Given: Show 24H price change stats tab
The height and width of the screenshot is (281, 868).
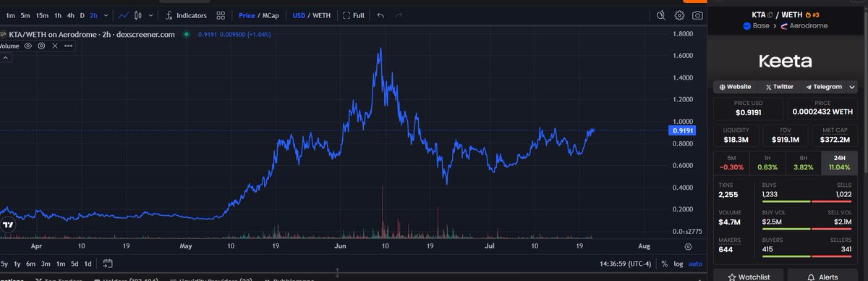Looking at the screenshot, I should point(840,164).
